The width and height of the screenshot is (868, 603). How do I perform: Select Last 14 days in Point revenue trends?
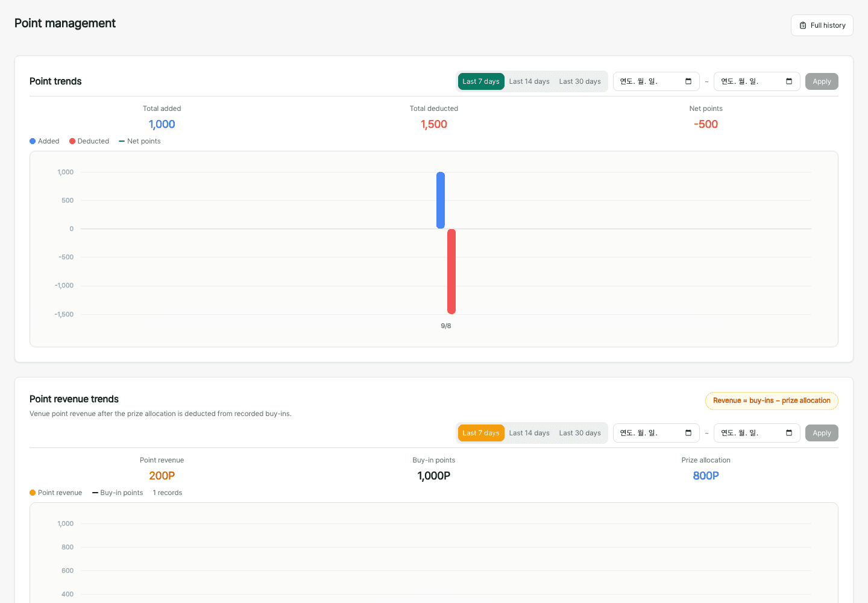[x=529, y=433]
